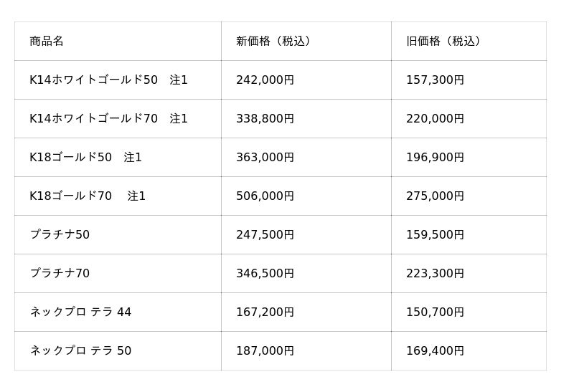
Task: Select the new price 338,800円
Action: coord(265,119)
